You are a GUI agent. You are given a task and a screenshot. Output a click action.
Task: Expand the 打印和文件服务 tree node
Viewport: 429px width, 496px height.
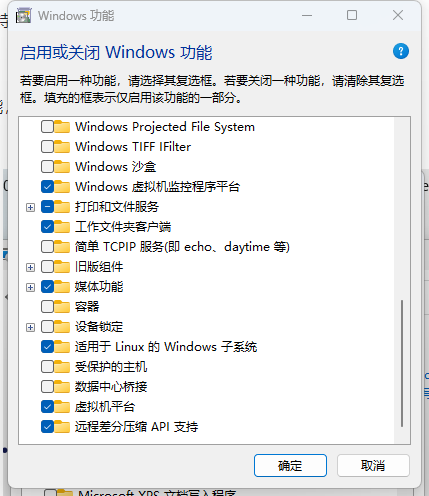(30, 207)
